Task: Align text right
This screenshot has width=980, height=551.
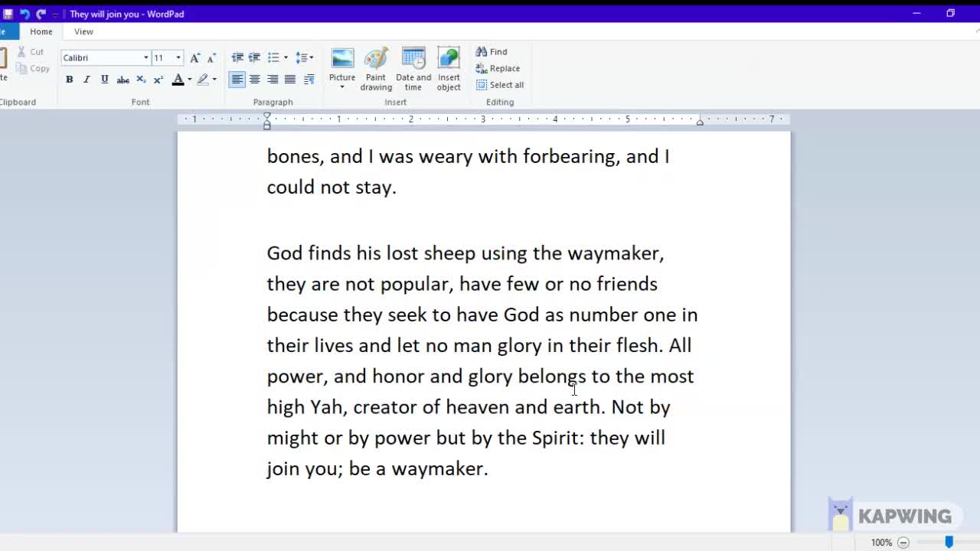Action: click(x=273, y=80)
